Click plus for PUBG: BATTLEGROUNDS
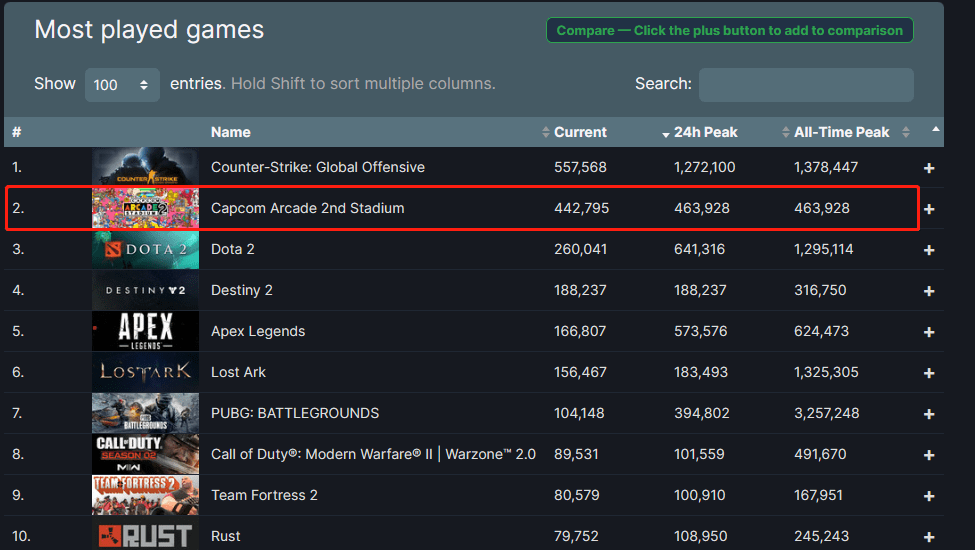The height and width of the screenshot is (550, 975). click(929, 414)
